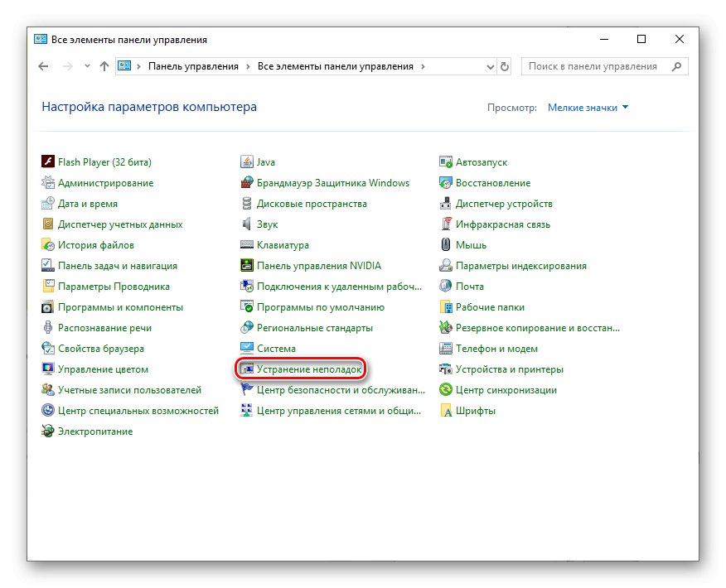726x588 pixels.
Task: Open Панель управления NVIDIA icon
Action: (x=247, y=266)
